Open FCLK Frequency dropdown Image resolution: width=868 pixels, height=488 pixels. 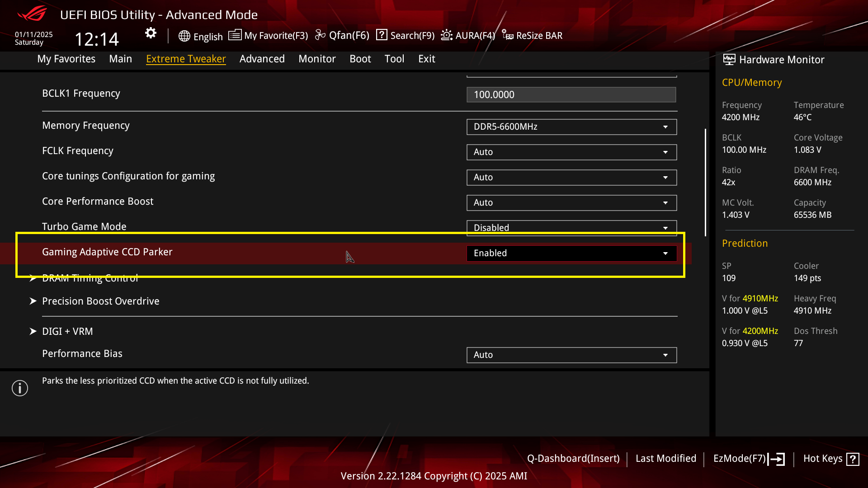[571, 152]
